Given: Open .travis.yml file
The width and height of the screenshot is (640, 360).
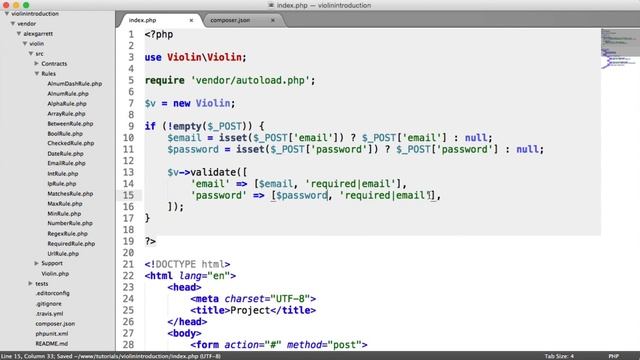Looking at the screenshot, I should click(x=49, y=313).
